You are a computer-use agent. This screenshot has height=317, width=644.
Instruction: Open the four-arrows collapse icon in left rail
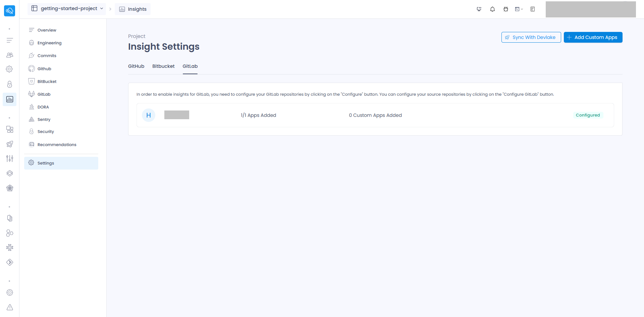pos(10,247)
